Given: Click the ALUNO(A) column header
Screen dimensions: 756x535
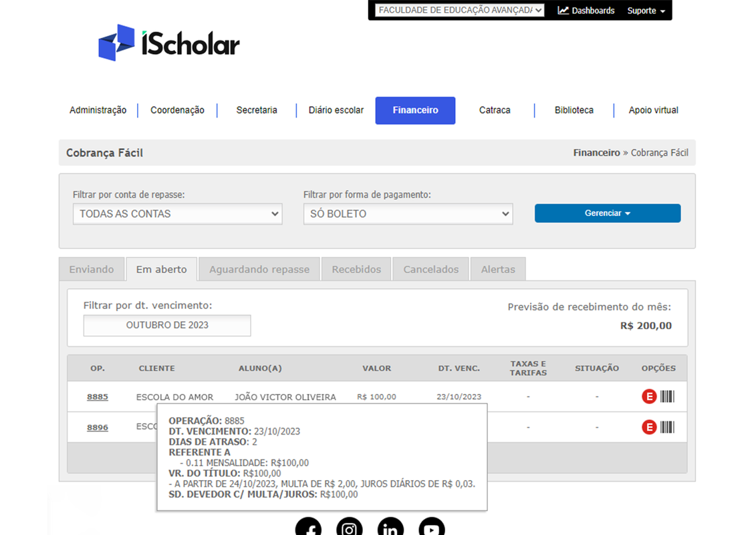Looking at the screenshot, I should [x=260, y=368].
